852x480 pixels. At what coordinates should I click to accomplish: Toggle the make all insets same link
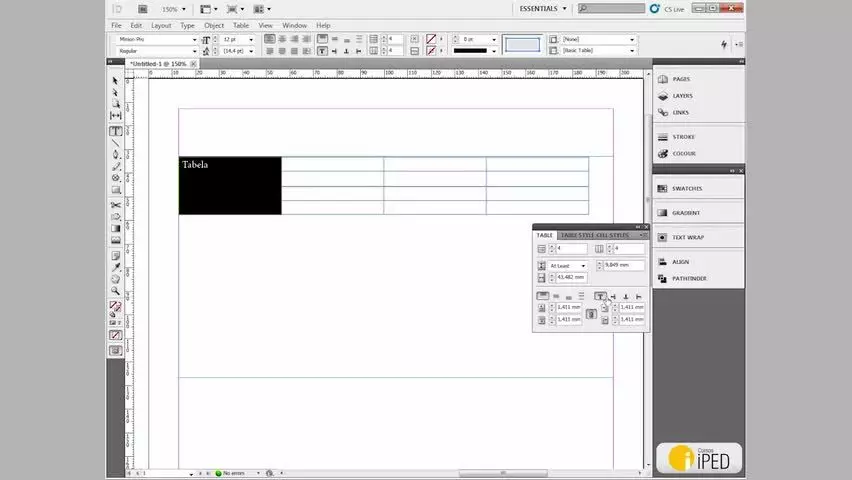click(591, 314)
